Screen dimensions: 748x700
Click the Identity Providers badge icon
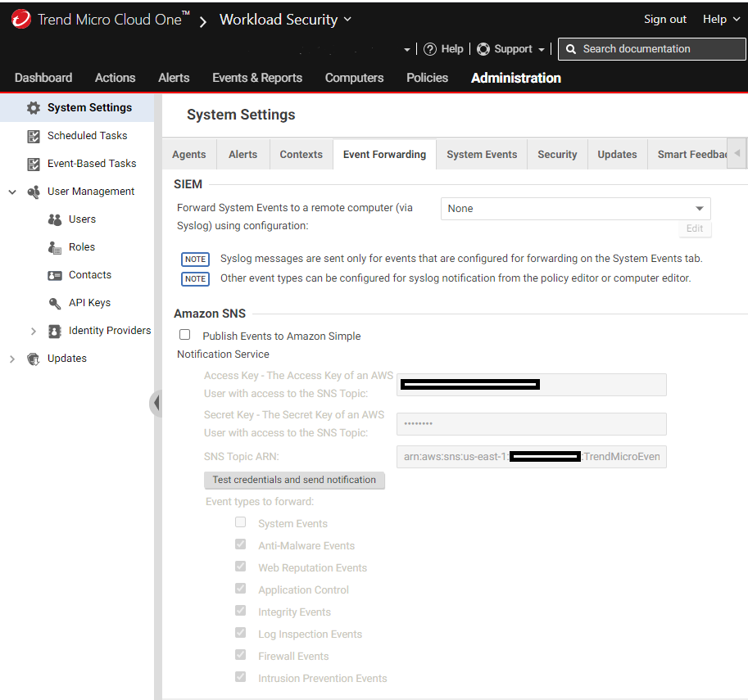55,331
